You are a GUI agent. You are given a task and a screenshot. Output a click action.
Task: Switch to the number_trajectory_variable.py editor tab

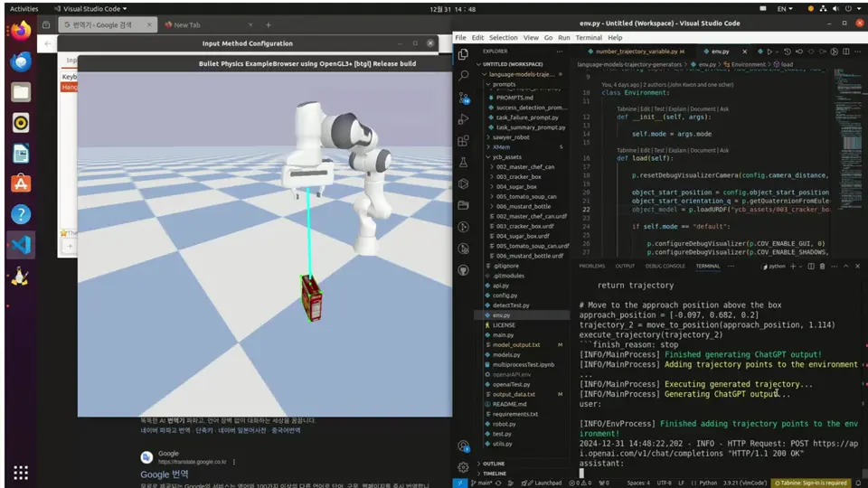click(636, 52)
